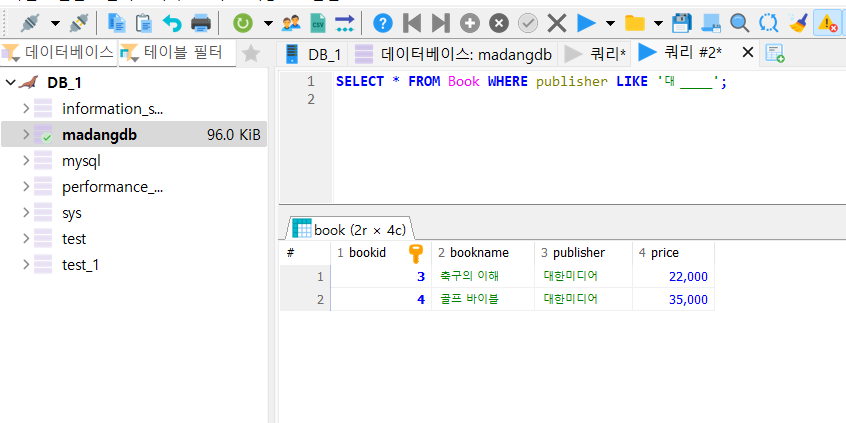Select the book result tab
The height and width of the screenshot is (423, 846).
350,229
